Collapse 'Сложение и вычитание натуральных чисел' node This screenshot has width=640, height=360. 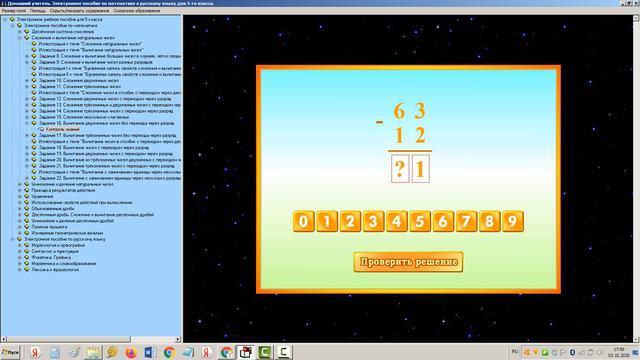[x=20, y=38]
